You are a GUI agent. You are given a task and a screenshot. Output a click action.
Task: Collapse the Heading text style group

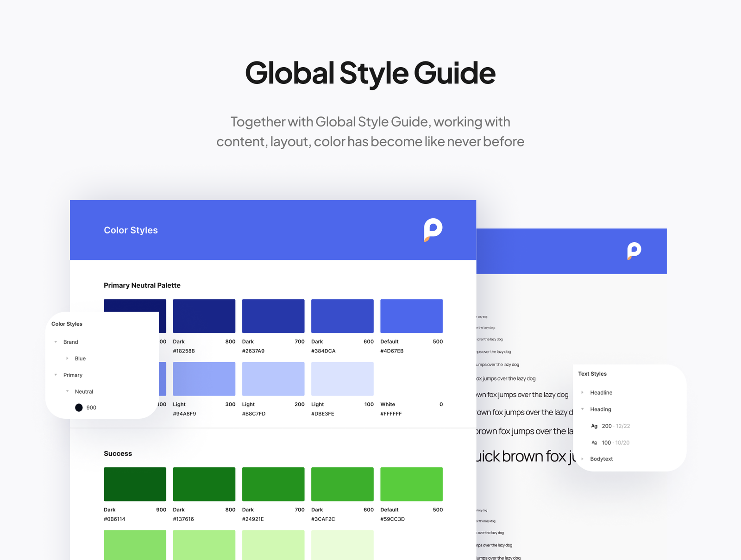tap(583, 409)
